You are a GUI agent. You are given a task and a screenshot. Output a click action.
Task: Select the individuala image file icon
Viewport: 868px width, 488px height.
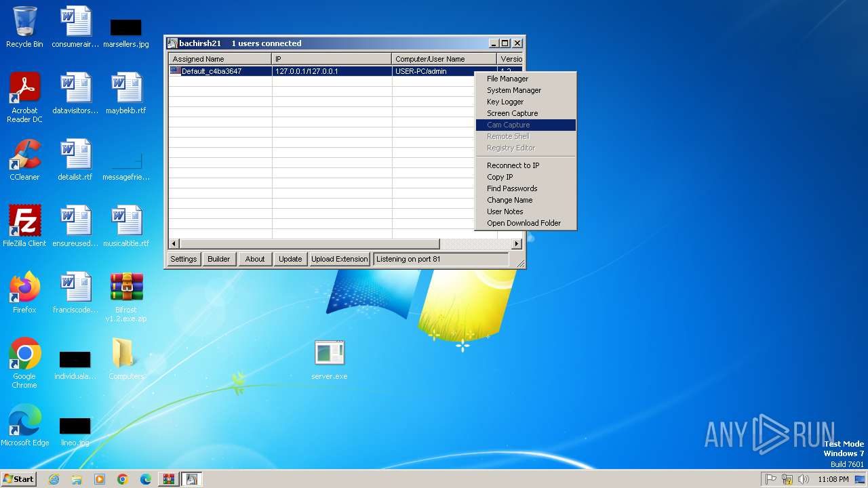click(75, 365)
